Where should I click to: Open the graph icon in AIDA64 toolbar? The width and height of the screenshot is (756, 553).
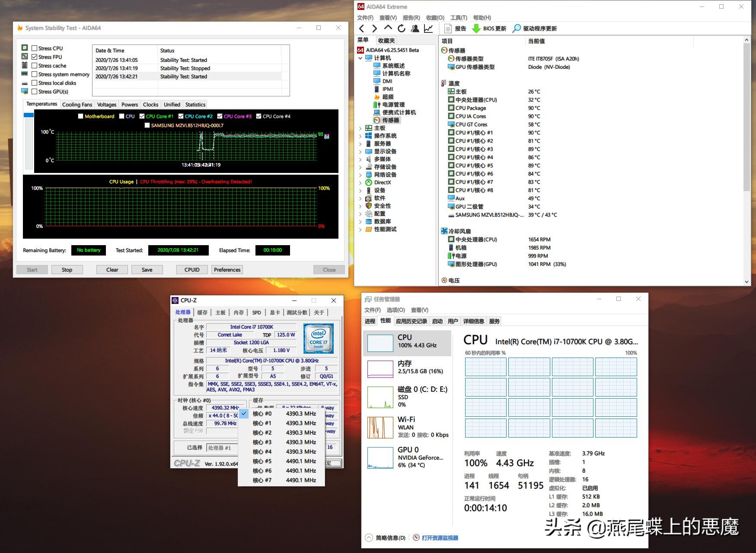[428, 29]
